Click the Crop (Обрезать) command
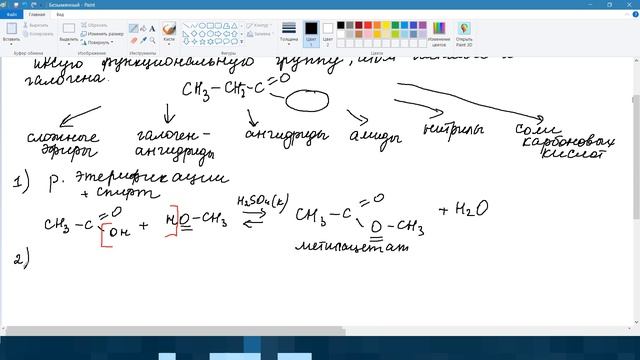 click(x=94, y=25)
